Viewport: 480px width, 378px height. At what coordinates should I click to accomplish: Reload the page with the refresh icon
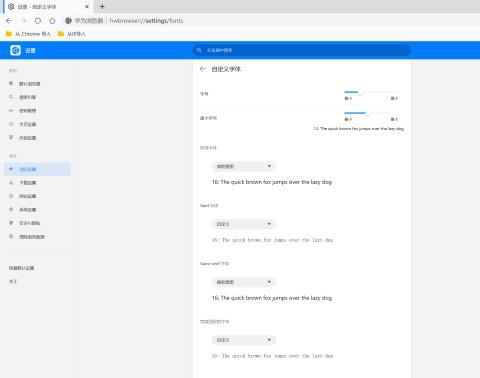point(38,21)
